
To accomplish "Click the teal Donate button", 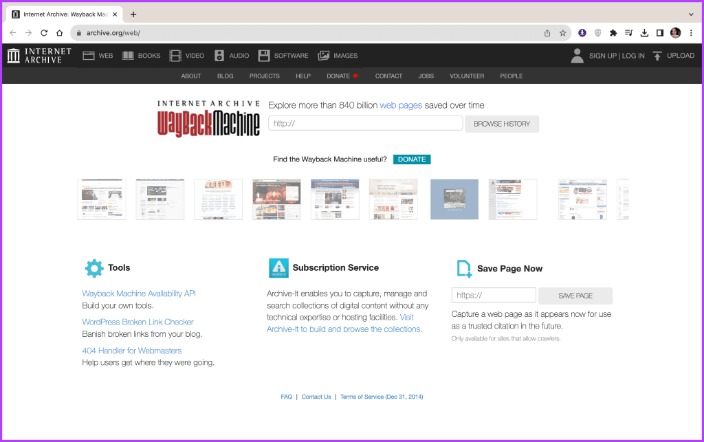I will click(412, 159).
